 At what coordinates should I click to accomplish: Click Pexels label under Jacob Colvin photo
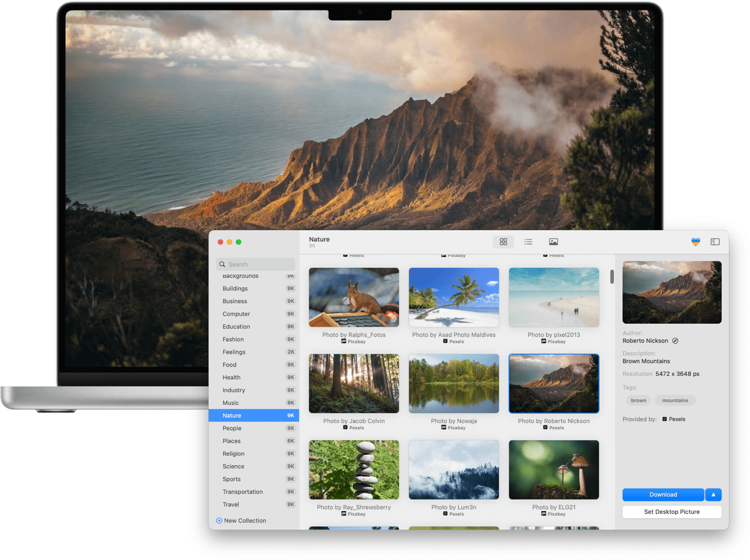click(x=354, y=428)
